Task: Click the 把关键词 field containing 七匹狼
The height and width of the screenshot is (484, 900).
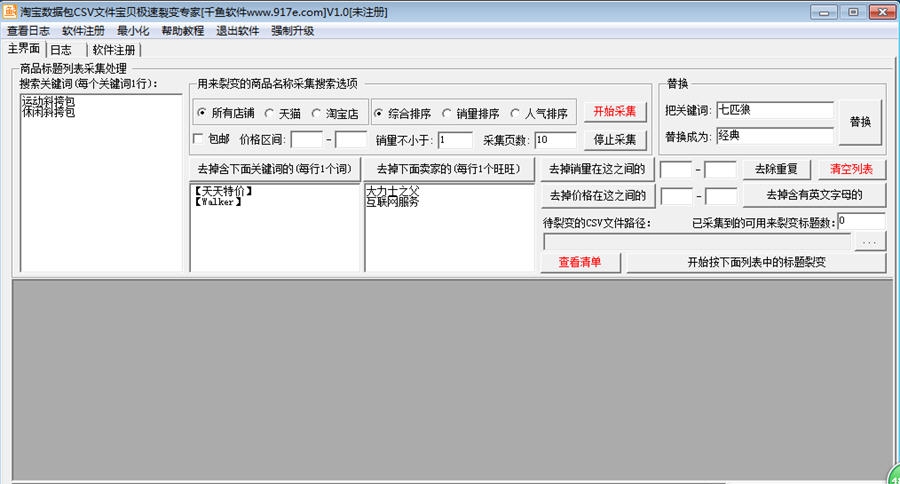Action: click(x=775, y=110)
